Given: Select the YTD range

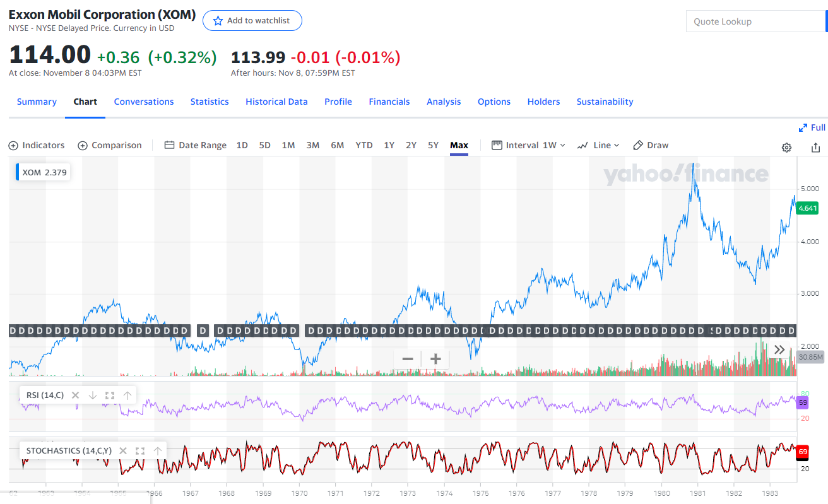Looking at the screenshot, I should 364,145.
